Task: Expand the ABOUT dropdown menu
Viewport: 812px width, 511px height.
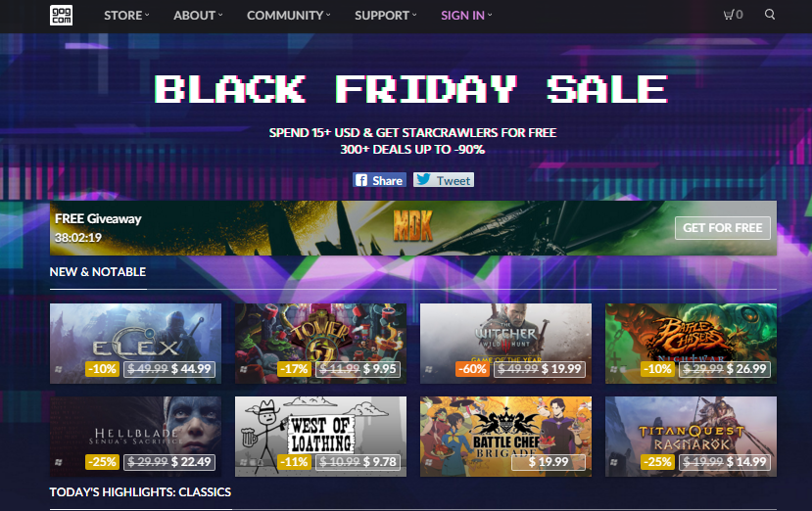Action: tap(198, 16)
